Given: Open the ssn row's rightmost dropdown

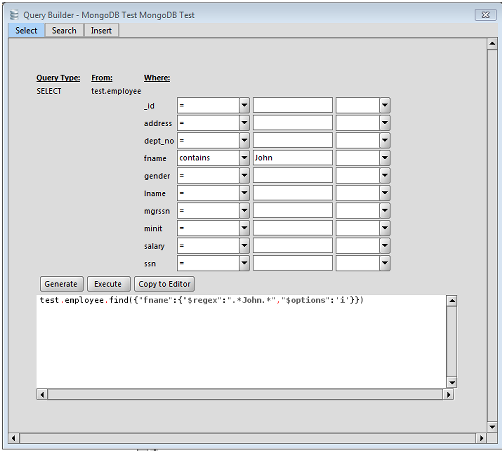Looking at the screenshot, I should [363, 263].
